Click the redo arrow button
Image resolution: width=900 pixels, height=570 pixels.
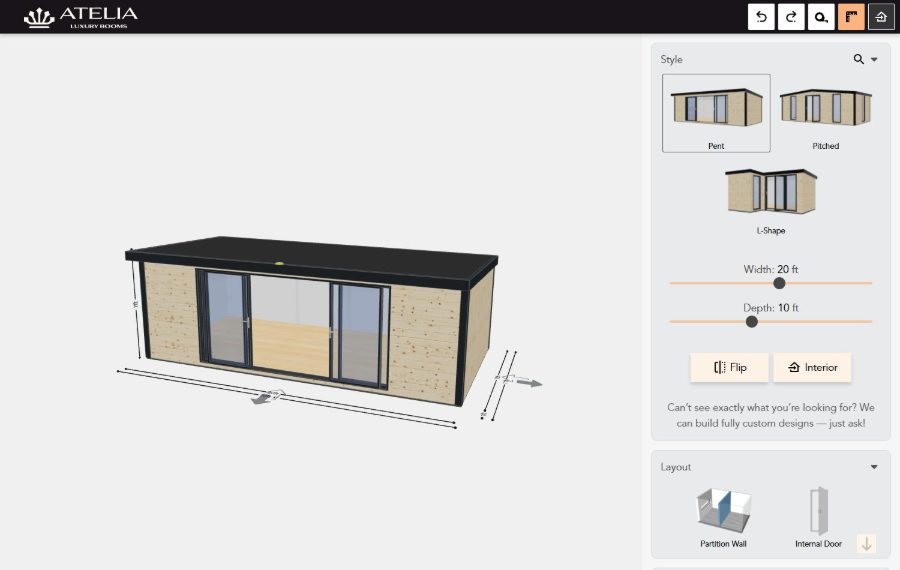point(791,17)
